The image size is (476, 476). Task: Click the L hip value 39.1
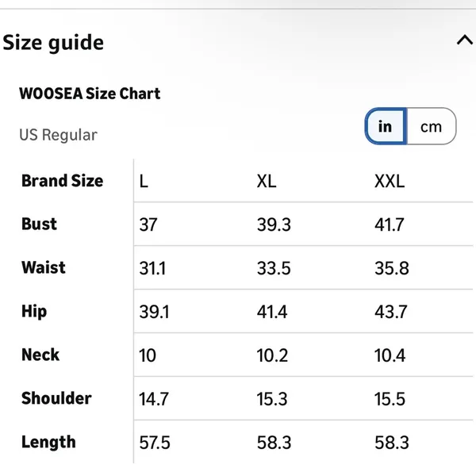pos(154,312)
